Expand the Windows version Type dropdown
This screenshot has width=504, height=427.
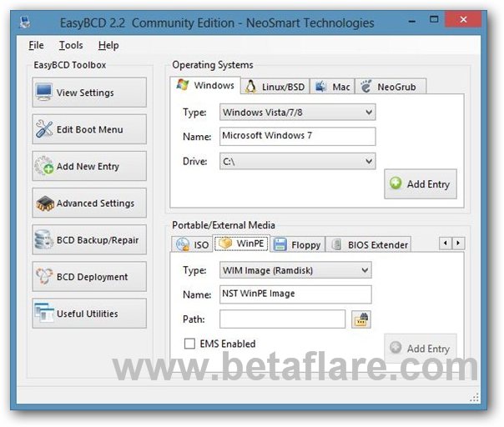pos(369,112)
